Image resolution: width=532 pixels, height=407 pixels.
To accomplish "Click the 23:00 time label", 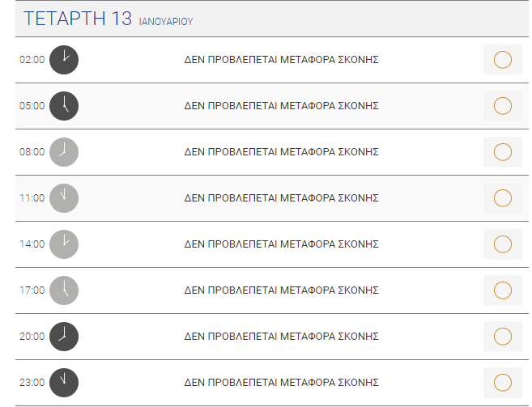I will click(x=32, y=383).
